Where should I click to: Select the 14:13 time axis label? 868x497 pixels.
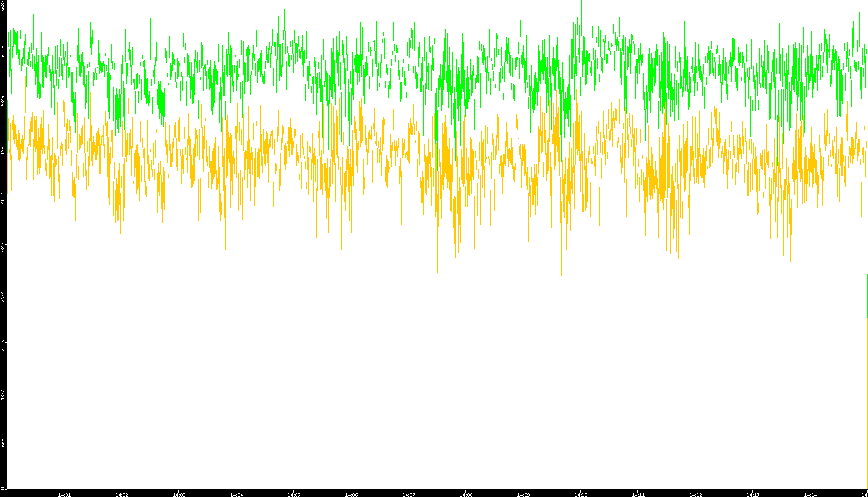753,495
